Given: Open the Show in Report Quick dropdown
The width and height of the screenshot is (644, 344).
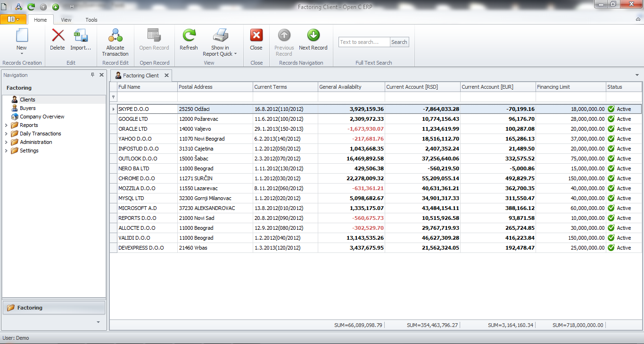Looking at the screenshot, I should pos(235,54).
